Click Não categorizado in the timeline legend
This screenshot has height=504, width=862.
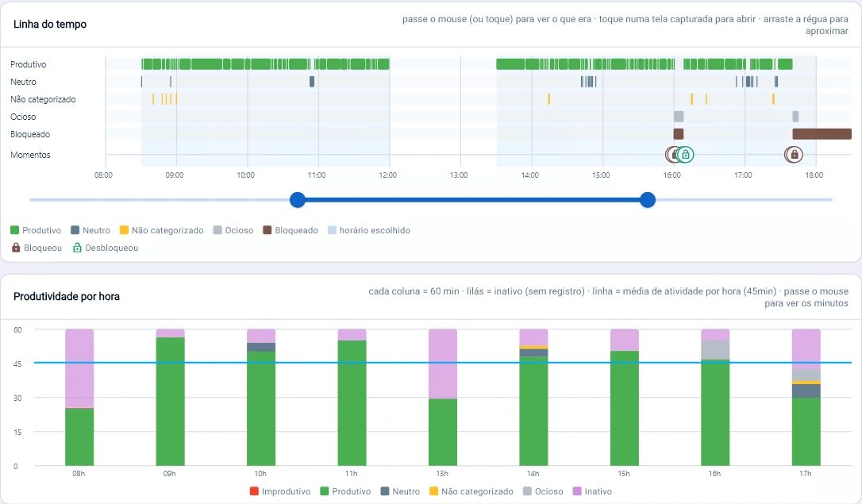click(x=162, y=230)
